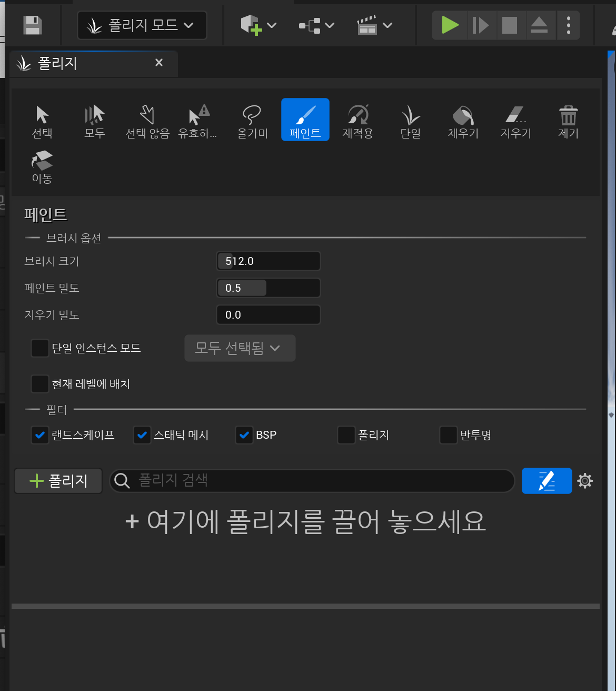Uncheck the 랜드스케이프 filter

[x=40, y=436]
